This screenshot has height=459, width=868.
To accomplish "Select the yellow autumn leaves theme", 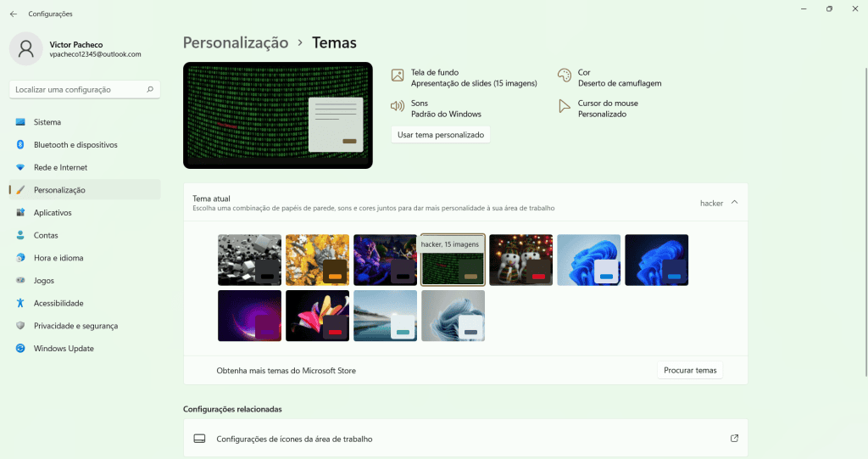I will (317, 260).
